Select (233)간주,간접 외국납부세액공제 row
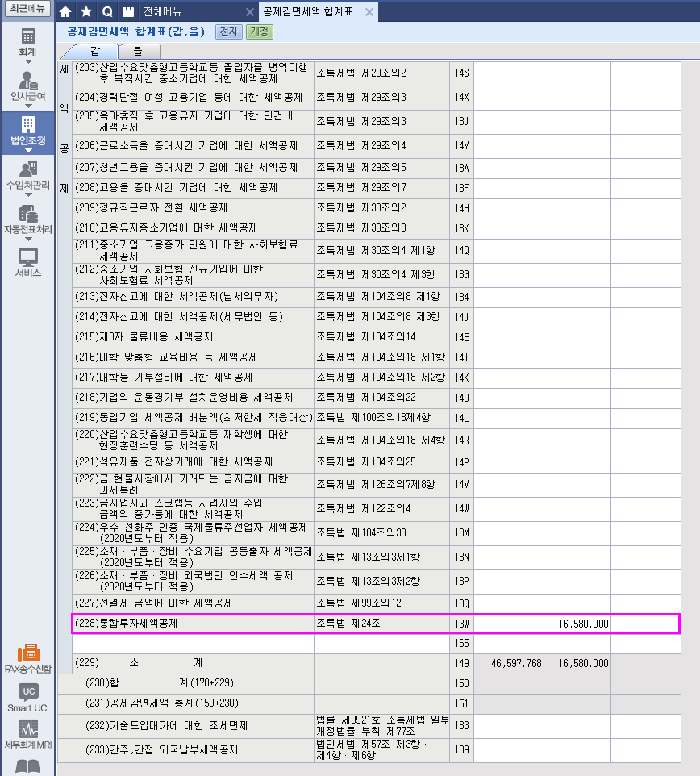This screenshot has width=700, height=776. click(x=369, y=750)
